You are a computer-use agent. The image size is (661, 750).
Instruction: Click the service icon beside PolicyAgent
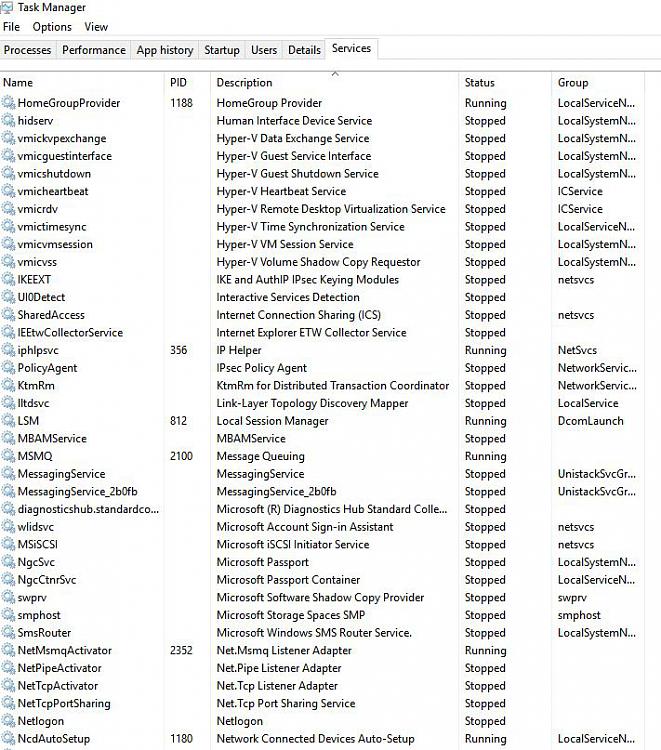[x=8, y=368]
